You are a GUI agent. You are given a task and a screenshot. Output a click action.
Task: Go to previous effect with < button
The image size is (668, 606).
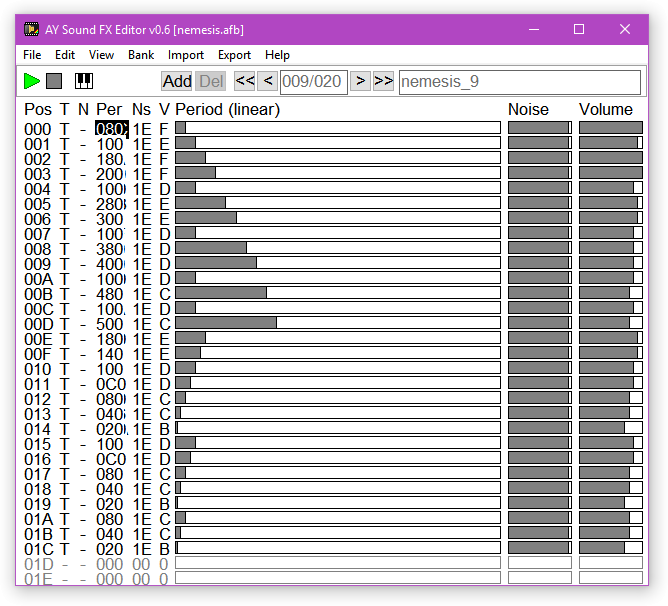(267, 81)
